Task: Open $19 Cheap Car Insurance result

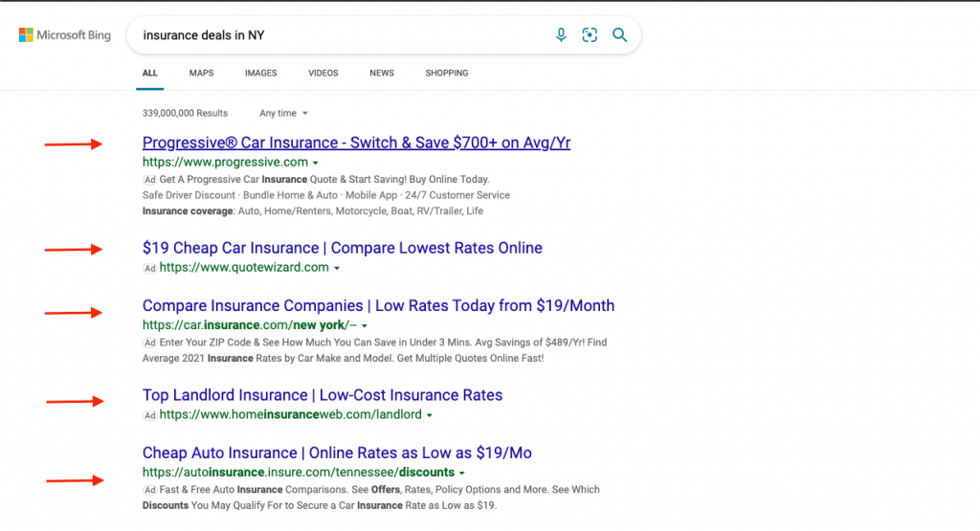Action: click(342, 248)
